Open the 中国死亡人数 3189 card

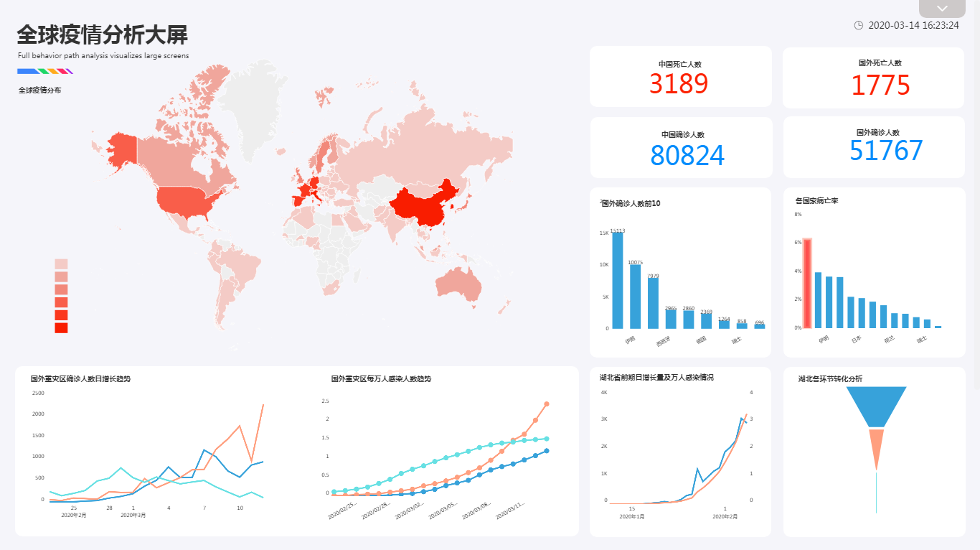tap(680, 77)
